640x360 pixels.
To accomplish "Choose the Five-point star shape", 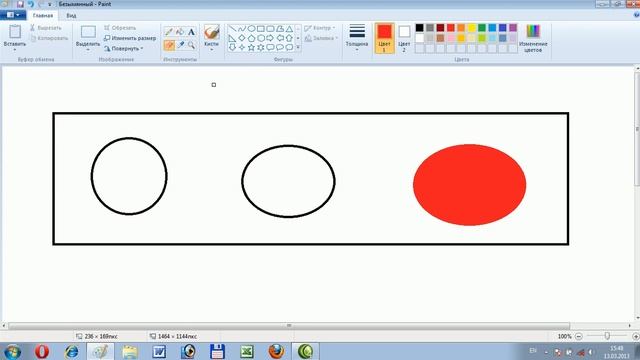I will click(251, 47).
